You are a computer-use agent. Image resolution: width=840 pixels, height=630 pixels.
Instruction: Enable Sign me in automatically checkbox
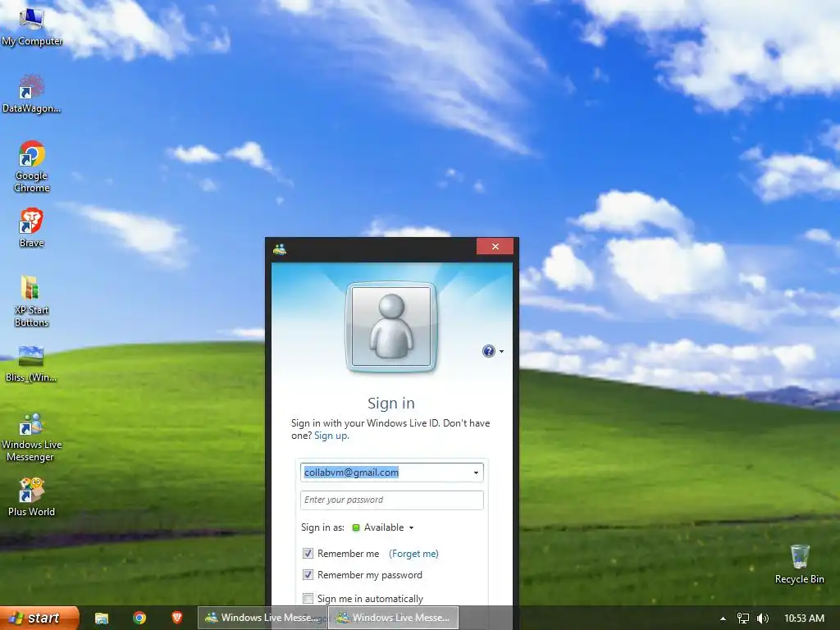(x=308, y=598)
